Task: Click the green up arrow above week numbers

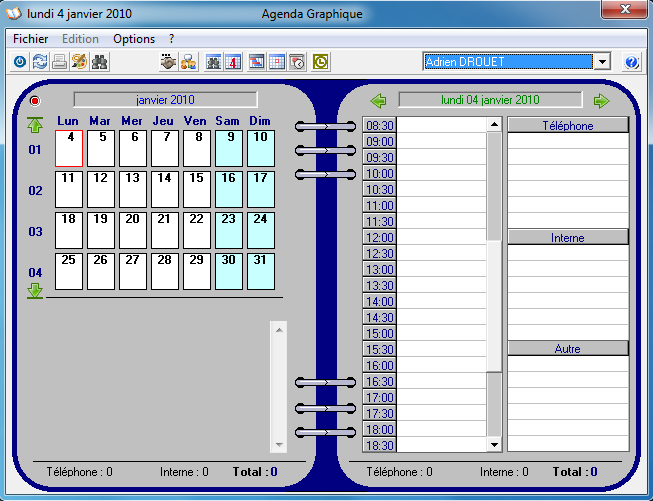Action: [x=35, y=125]
